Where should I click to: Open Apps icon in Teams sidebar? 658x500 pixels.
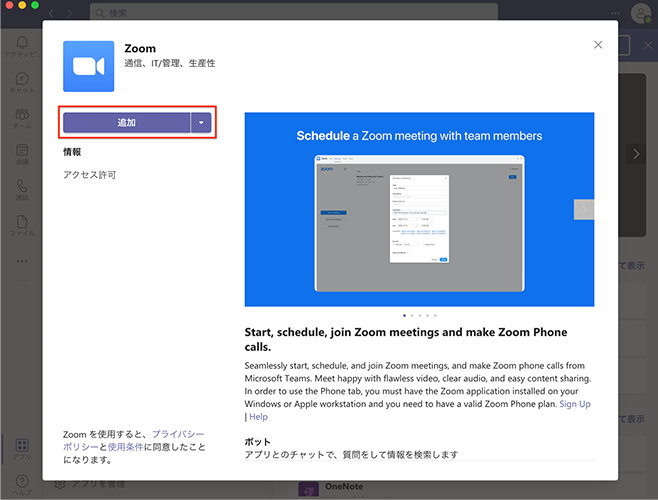(x=22, y=449)
